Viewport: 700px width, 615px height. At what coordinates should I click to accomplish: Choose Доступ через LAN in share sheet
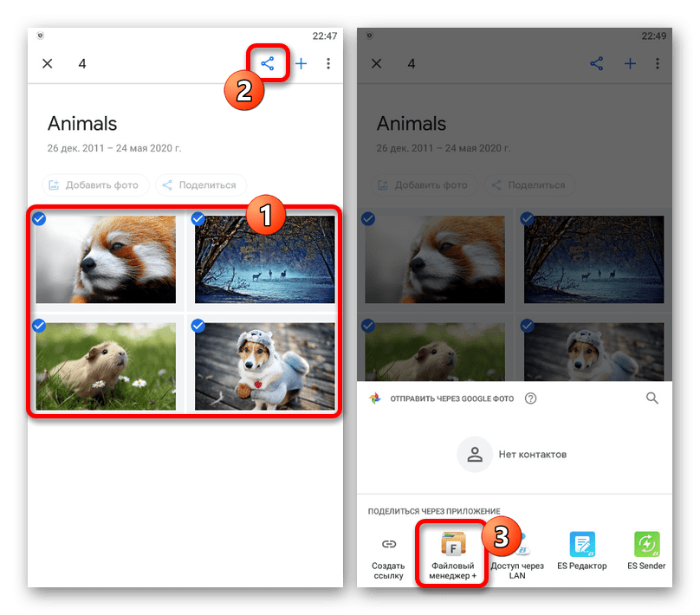[518, 545]
